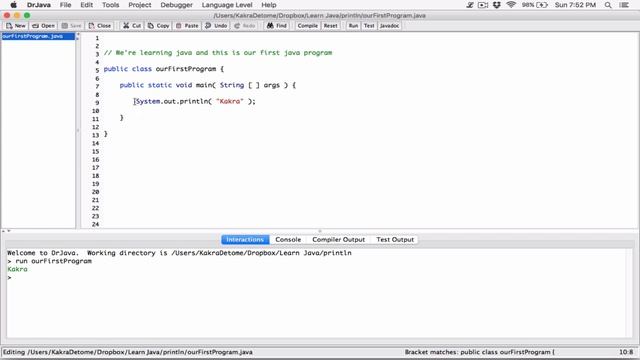640x360 pixels.
Task: Select ourFirstProgram.java in the file list
Action: [38, 36]
